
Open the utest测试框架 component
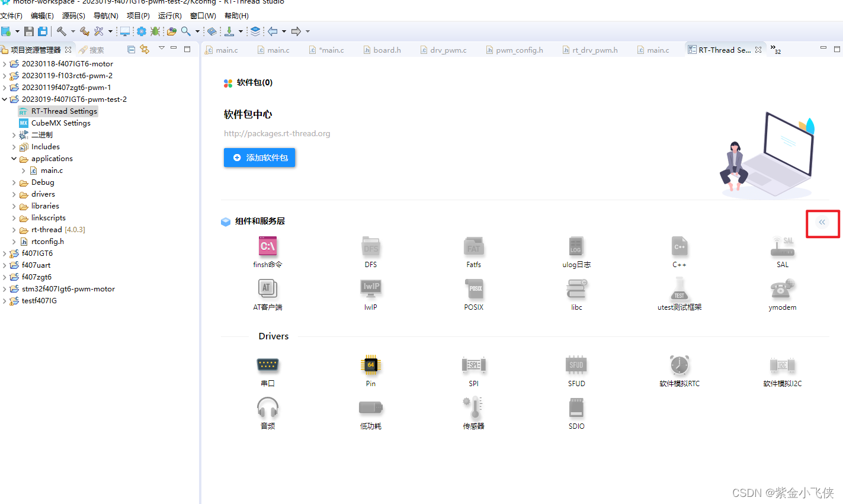point(679,294)
